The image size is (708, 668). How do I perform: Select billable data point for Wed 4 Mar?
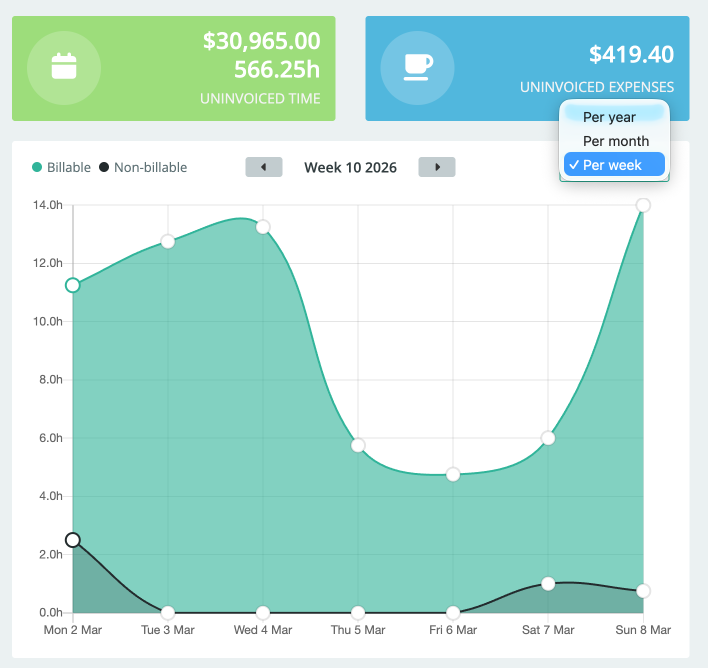coord(263,227)
